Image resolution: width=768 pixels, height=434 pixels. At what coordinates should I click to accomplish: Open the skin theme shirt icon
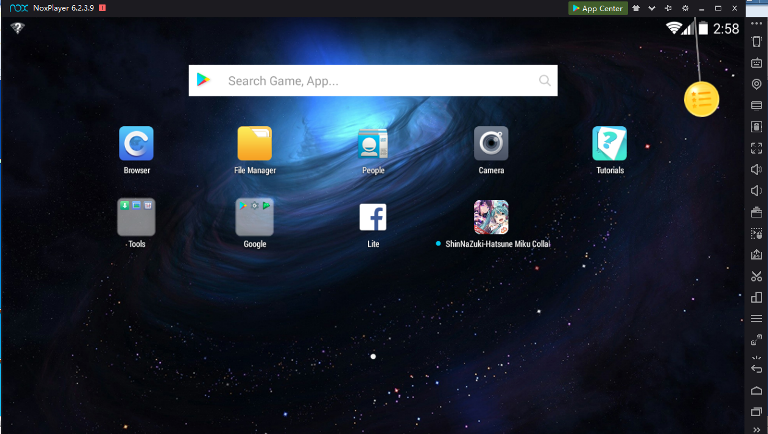(x=636, y=8)
